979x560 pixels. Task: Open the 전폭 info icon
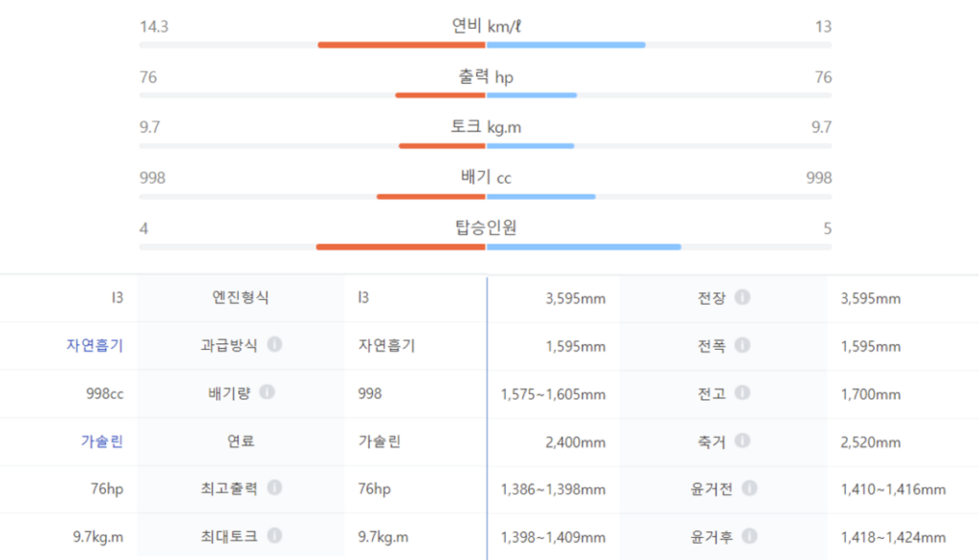742,345
